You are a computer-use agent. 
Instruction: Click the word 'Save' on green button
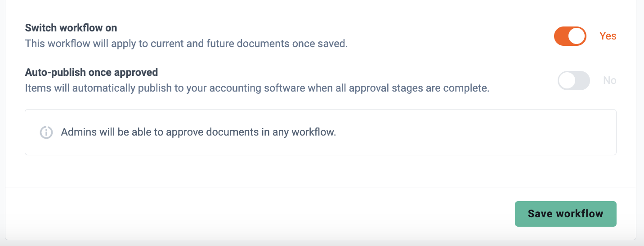point(540,214)
